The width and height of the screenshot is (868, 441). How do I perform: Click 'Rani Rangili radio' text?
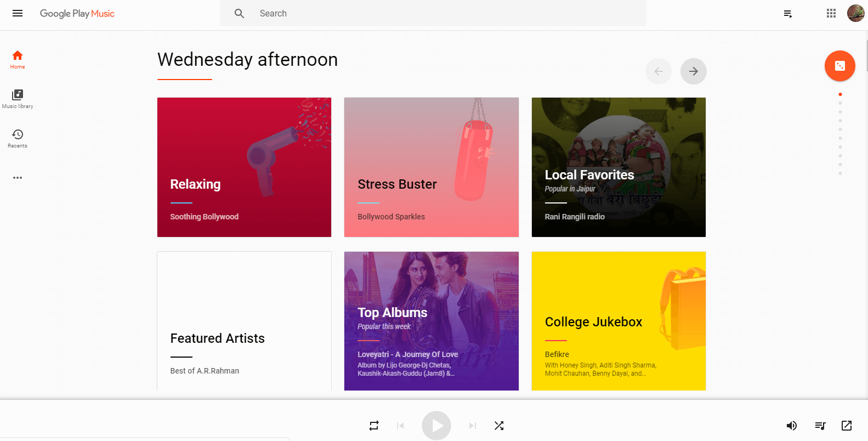click(575, 217)
